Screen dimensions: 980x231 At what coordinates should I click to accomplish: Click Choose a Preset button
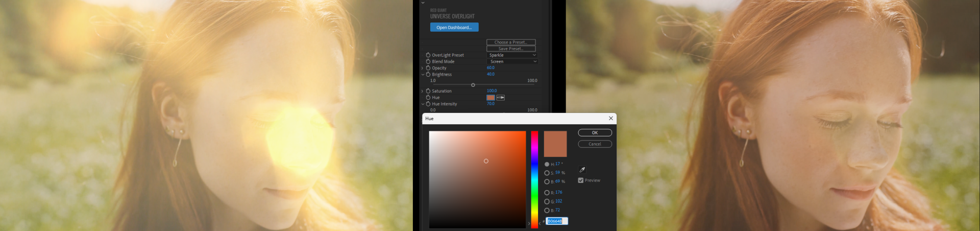click(x=511, y=42)
